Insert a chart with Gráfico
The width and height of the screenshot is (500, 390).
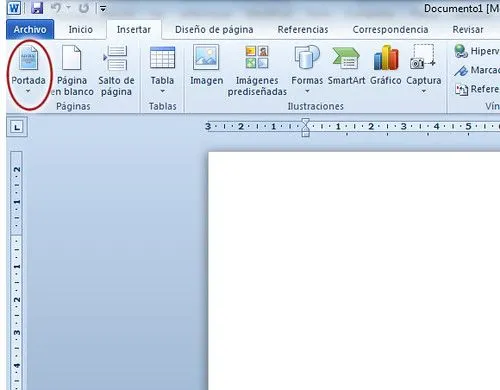(x=386, y=65)
